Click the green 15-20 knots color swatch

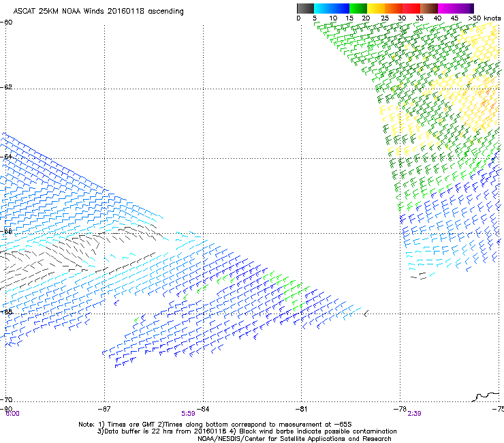[x=358, y=8]
